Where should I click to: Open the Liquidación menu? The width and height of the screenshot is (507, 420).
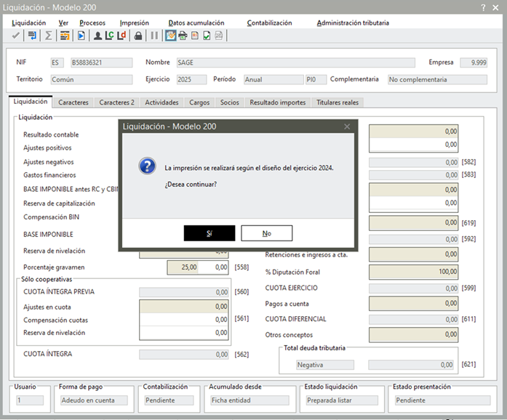click(28, 23)
